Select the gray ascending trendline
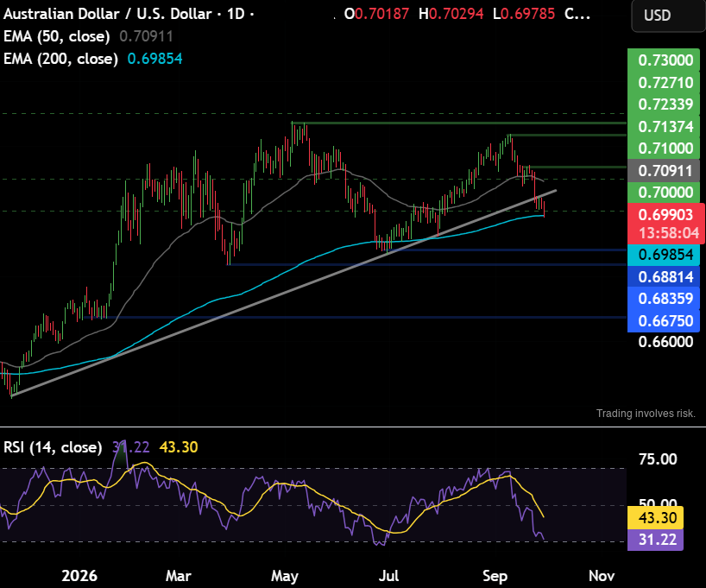This screenshot has height=588, width=706. pyautogui.click(x=284, y=294)
